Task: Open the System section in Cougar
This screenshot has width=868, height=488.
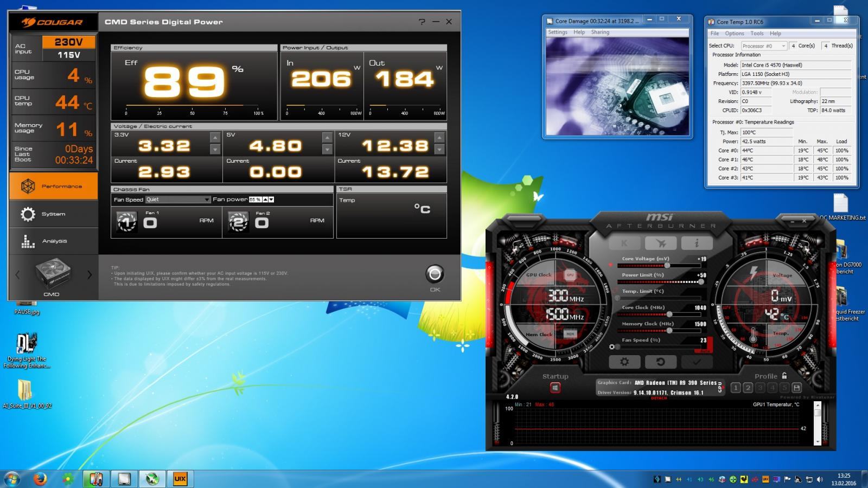Action: point(53,214)
